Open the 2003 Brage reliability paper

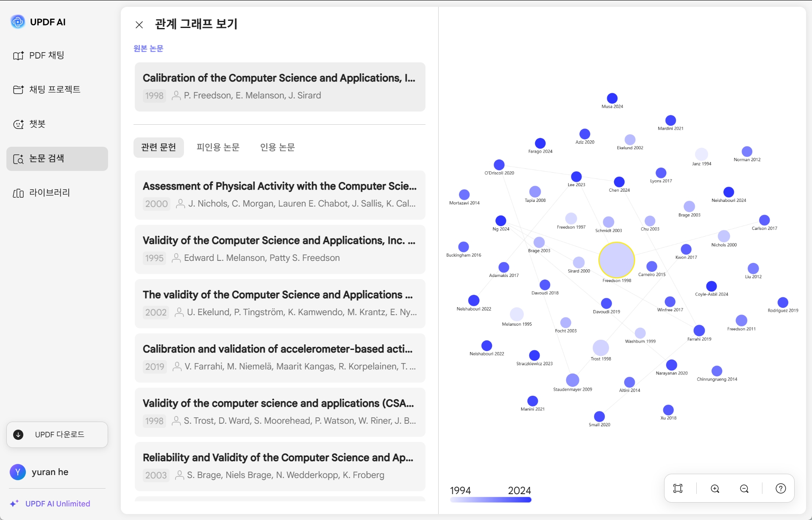(x=280, y=467)
